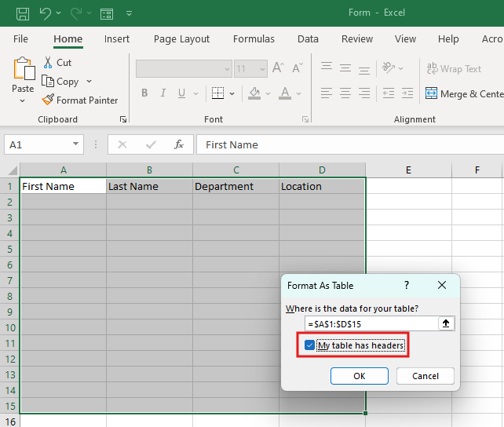Viewport: 504px width, 427px height.
Task: Open the Font settings dialog launcher
Action: [305, 119]
